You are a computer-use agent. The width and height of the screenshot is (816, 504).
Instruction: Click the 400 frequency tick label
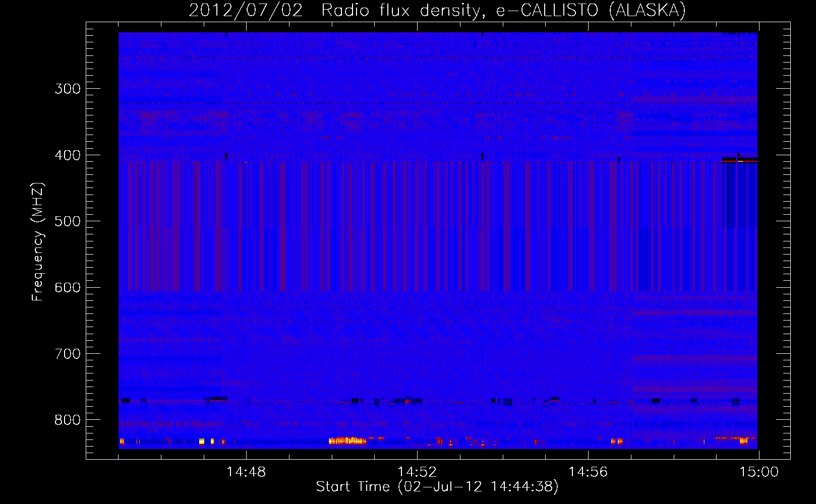tap(68, 155)
